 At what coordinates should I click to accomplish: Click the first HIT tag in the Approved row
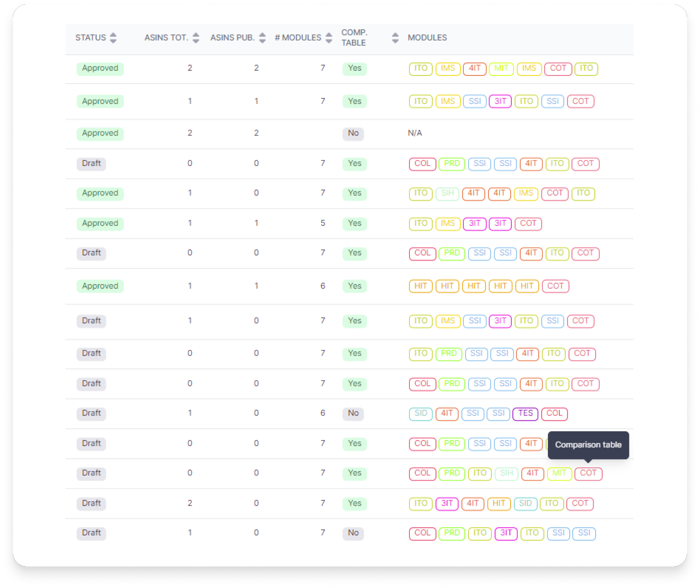point(421,286)
